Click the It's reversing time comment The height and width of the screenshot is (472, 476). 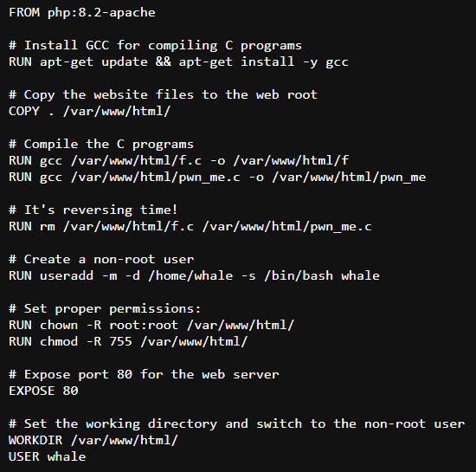93,210
